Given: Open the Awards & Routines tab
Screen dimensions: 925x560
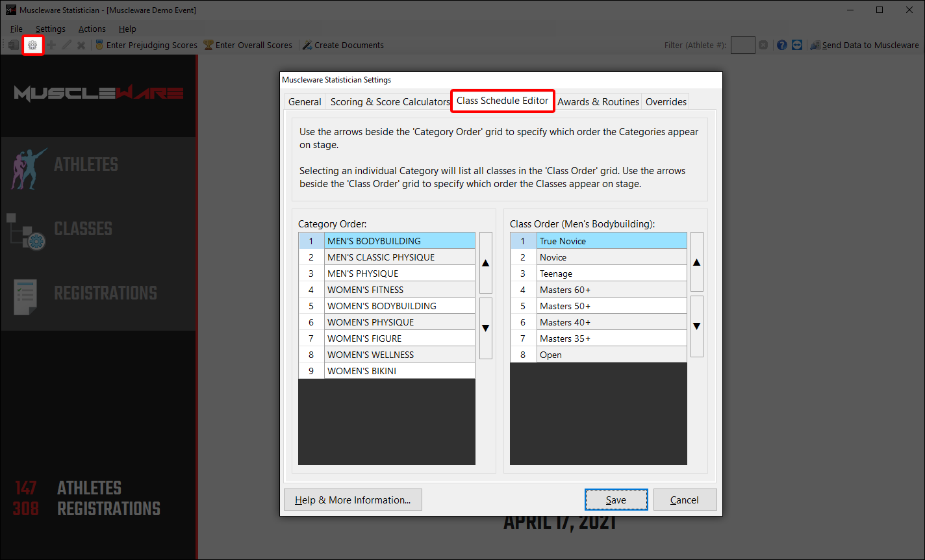Looking at the screenshot, I should [x=598, y=102].
